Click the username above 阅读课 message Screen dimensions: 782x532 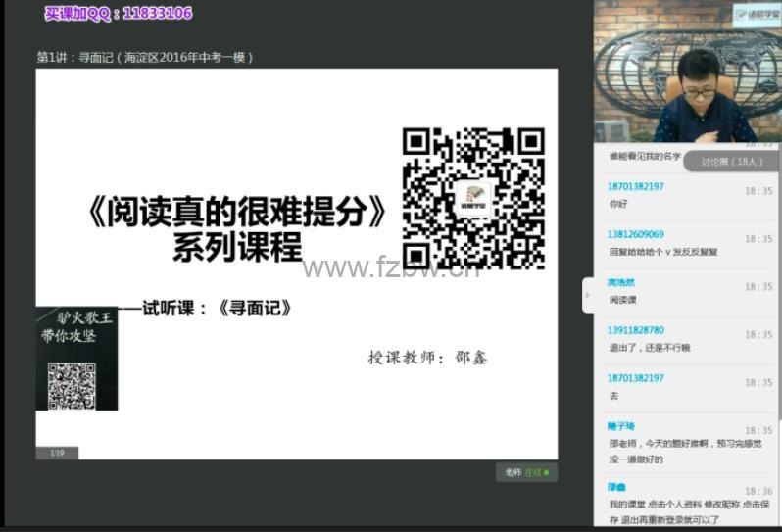(621, 282)
